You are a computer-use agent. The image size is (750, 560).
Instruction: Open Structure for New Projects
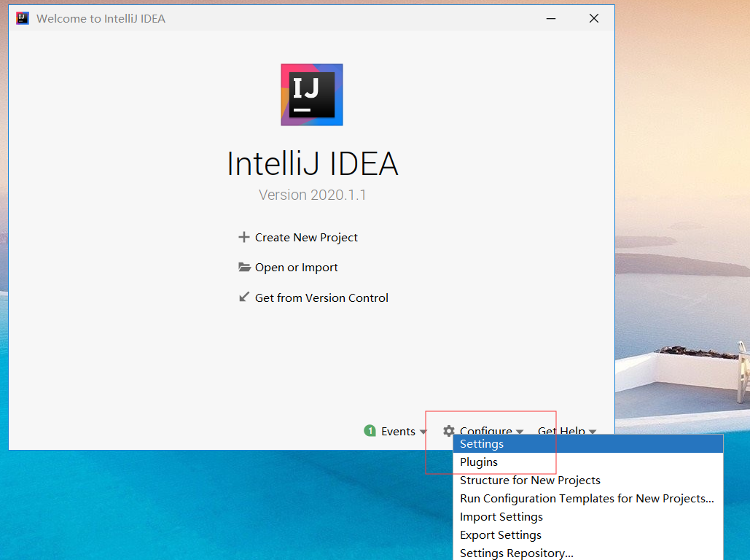point(530,481)
